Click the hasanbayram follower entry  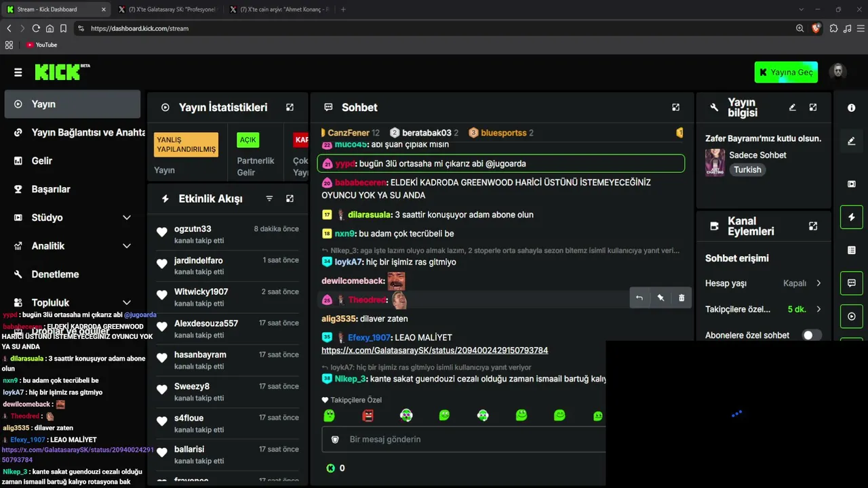click(x=227, y=360)
